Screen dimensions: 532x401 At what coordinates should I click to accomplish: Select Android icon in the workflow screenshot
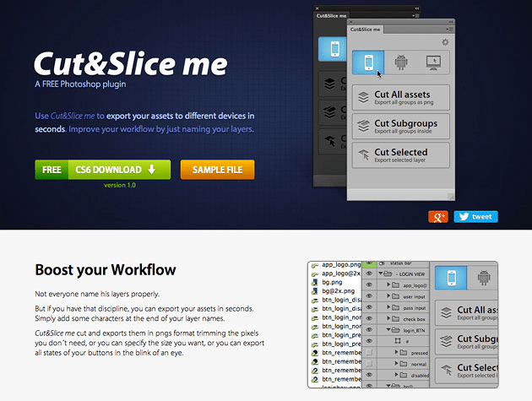(483, 278)
